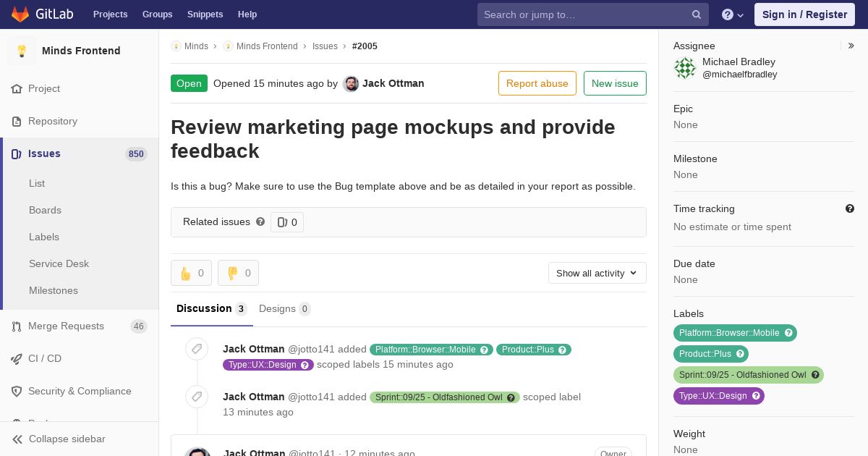868x456 pixels.
Task: Open the Show all activity dropdown
Action: click(597, 273)
